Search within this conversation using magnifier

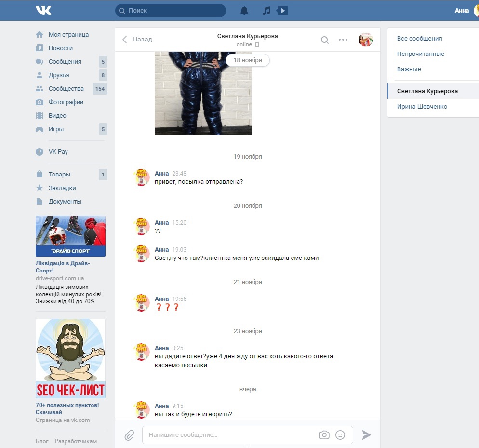click(x=325, y=40)
